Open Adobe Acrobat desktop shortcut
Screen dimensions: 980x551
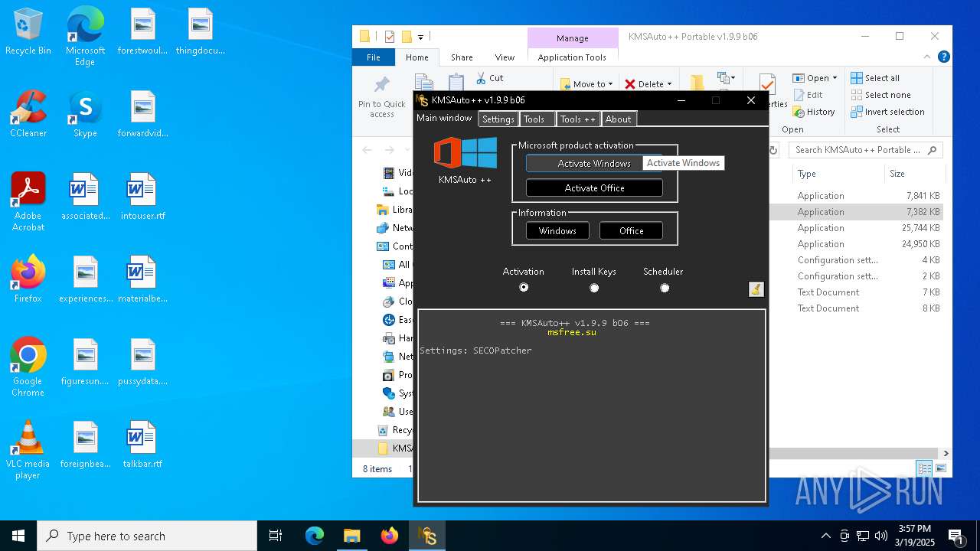click(28, 202)
